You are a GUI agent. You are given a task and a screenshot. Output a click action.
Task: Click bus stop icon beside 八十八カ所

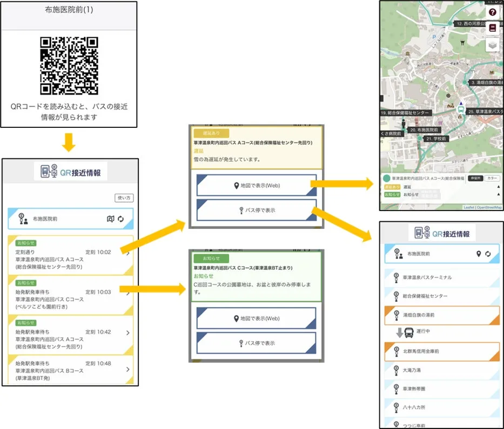tap(397, 408)
